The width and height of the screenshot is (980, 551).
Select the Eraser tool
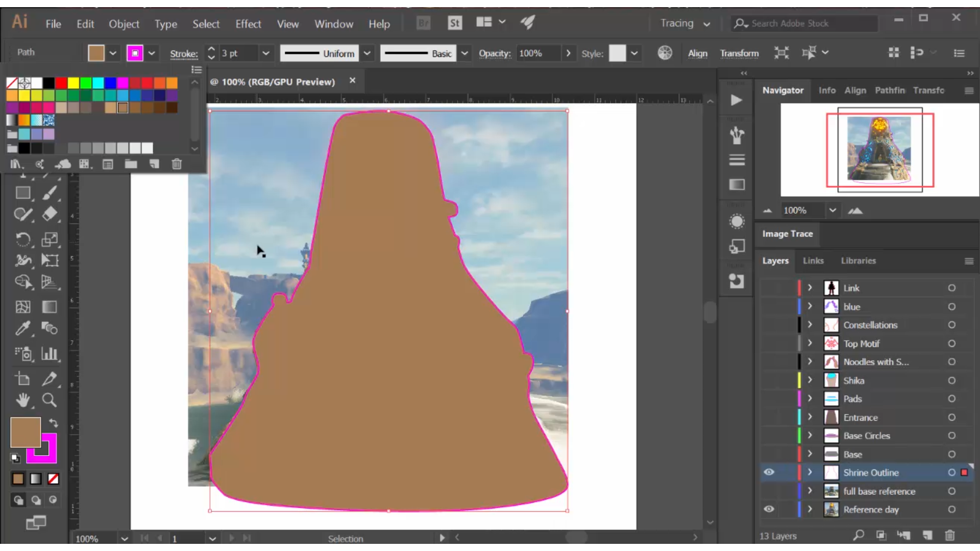[50, 214]
